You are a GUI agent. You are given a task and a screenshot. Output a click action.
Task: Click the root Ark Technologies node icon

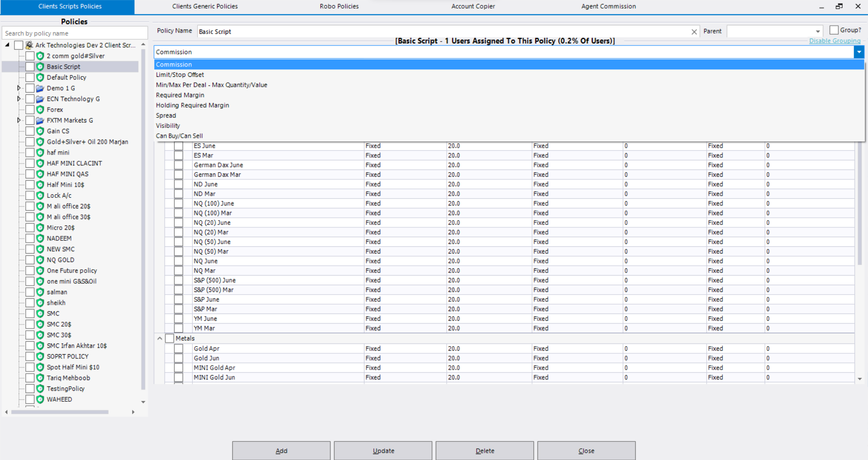(29, 45)
